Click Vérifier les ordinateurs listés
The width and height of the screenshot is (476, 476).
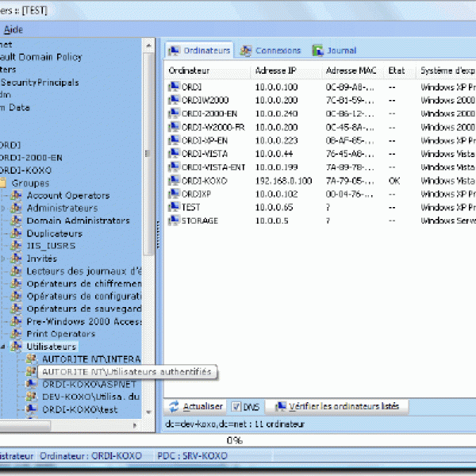click(337, 406)
